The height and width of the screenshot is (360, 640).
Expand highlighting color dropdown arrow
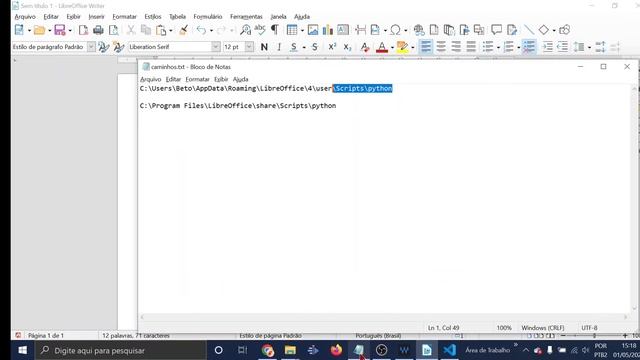(x=413, y=47)
